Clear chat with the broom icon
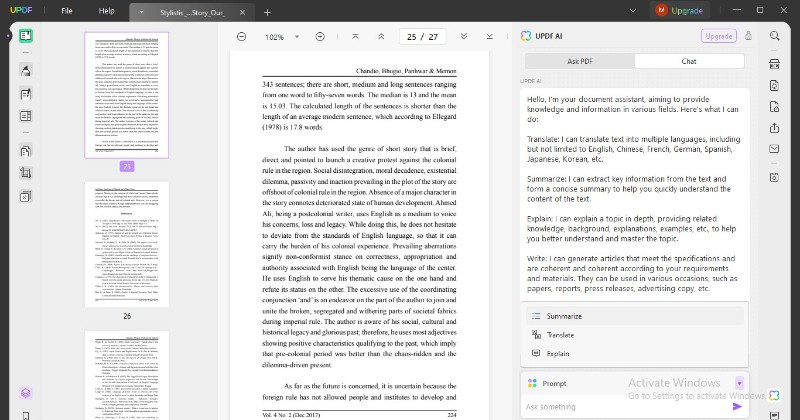 [x=748, y=36]
